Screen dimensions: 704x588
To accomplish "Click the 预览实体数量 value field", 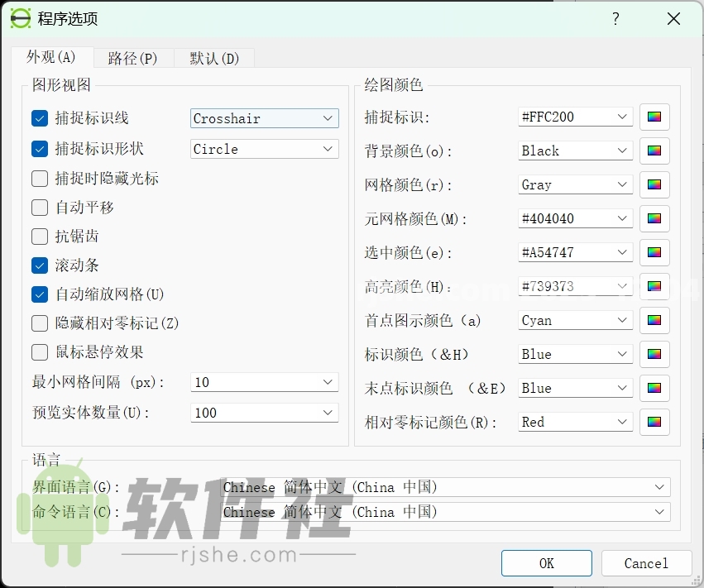I will tap(264, 412).
